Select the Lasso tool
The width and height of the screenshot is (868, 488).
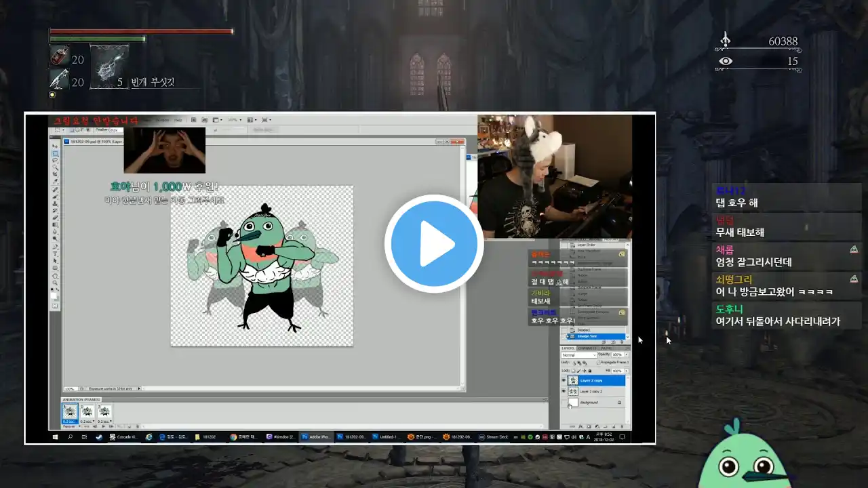point(56,161)
